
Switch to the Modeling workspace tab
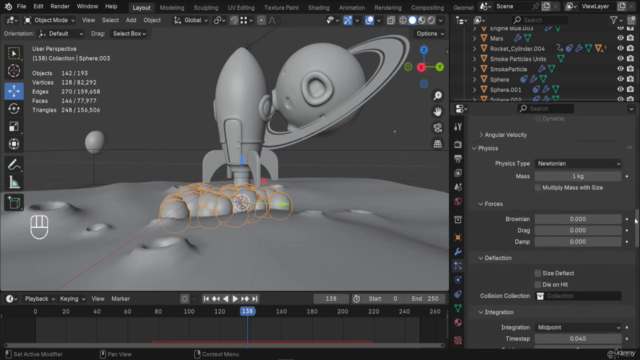[x=172, y=7]
